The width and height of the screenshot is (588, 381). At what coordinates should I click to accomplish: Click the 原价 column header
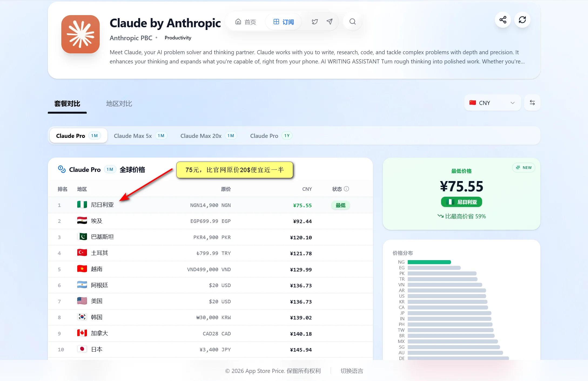click(x=226, y=189)
